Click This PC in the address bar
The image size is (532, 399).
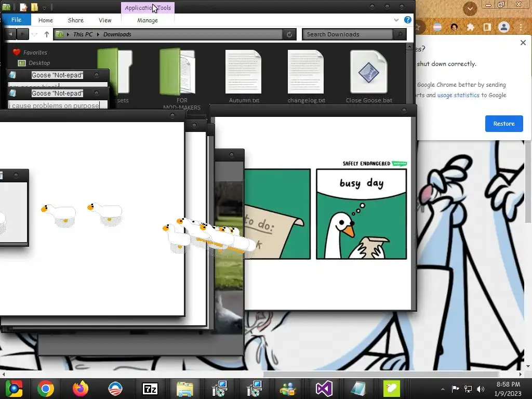click(83, 34)
